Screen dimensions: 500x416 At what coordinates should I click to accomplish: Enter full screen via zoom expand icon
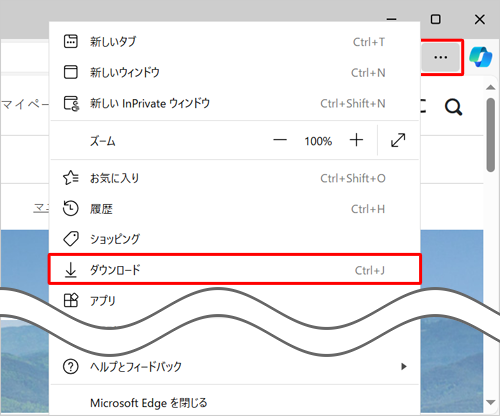[x=398, y=140]
